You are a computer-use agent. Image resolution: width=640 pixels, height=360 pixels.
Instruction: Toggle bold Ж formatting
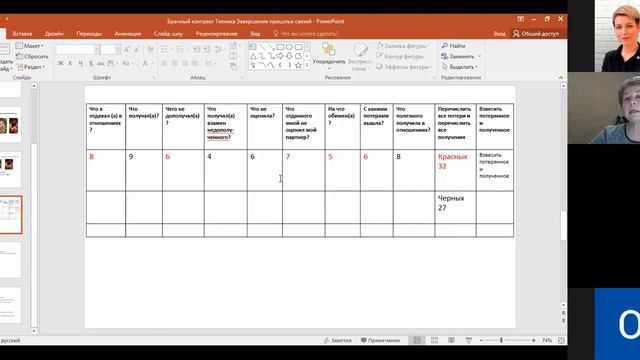[x=61, y=63]
